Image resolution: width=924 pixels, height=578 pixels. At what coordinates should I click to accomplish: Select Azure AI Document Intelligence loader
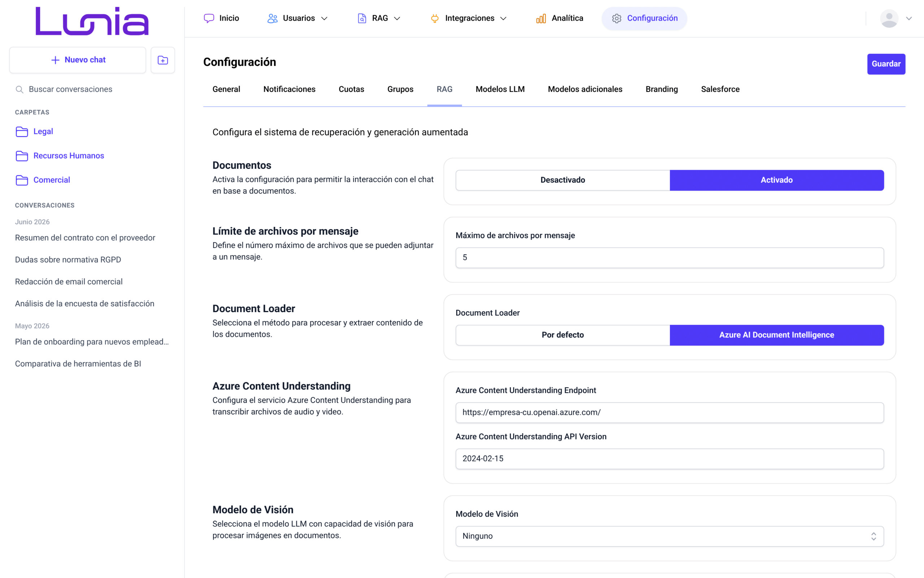[x=777, y=335]
